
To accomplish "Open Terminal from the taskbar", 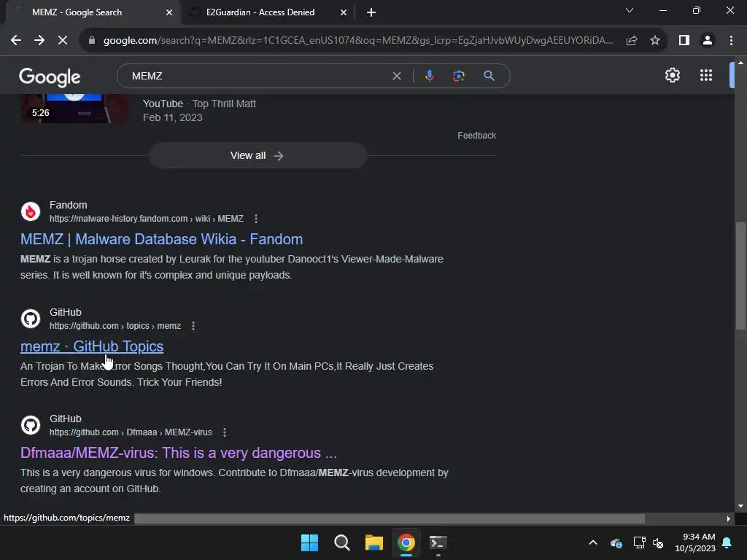I will [438, 542].
